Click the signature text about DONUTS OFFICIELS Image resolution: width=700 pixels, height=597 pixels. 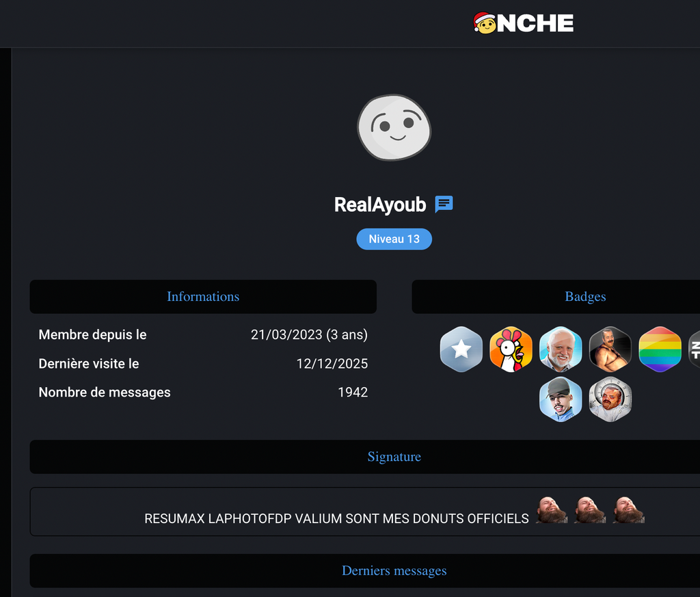336,518
